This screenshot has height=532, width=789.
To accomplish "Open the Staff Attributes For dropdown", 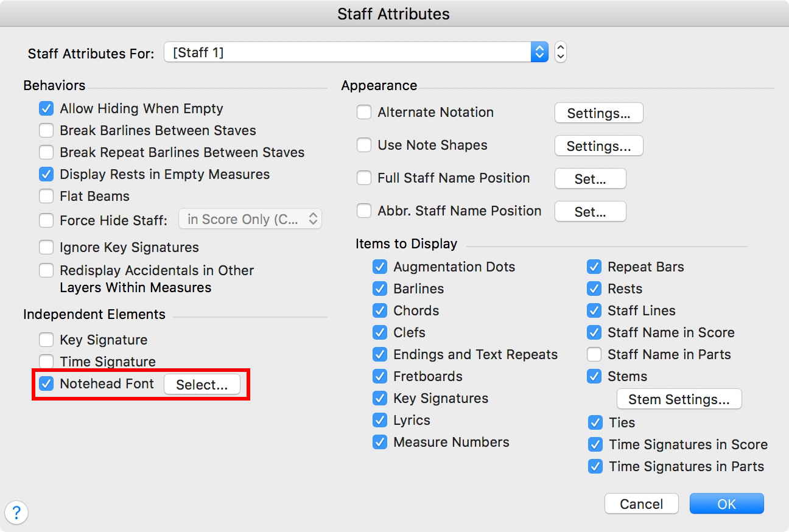I will coord(356,52).
